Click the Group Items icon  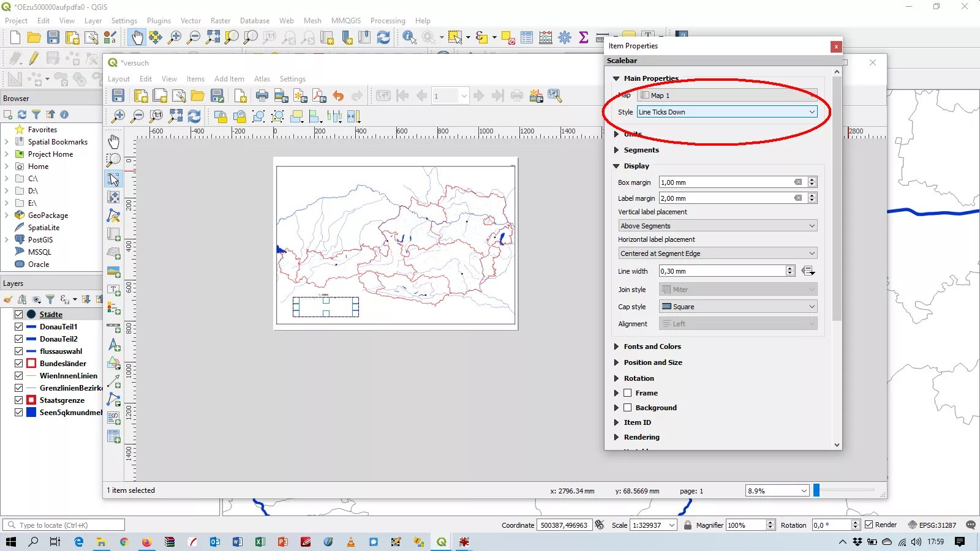pos(258,116)
